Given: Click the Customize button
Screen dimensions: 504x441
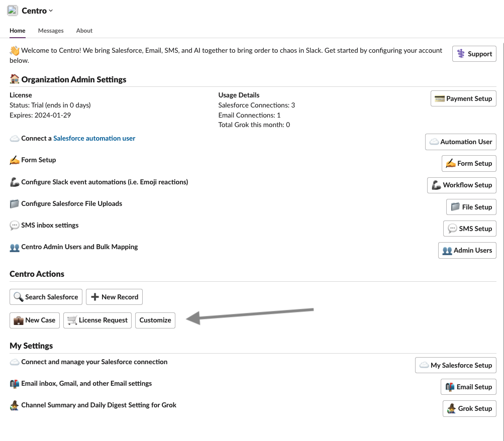Looking at the screenshot, I should pos(155,320).
